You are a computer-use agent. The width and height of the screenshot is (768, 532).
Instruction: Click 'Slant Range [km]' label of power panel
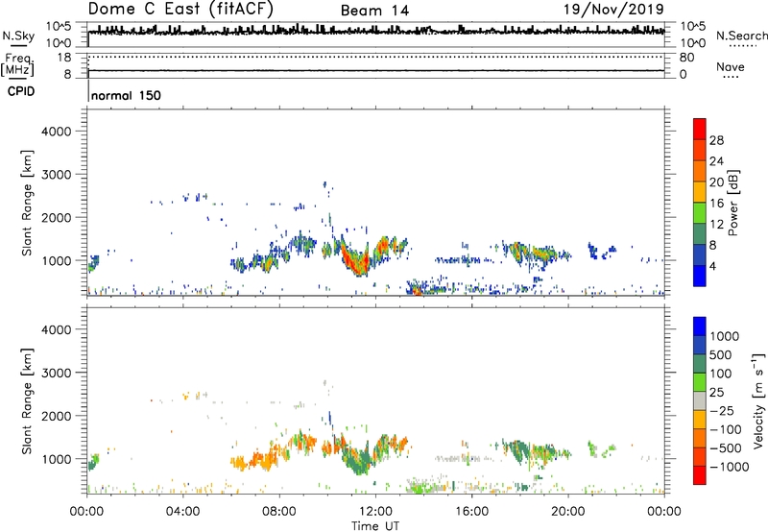tap(27, 204)
